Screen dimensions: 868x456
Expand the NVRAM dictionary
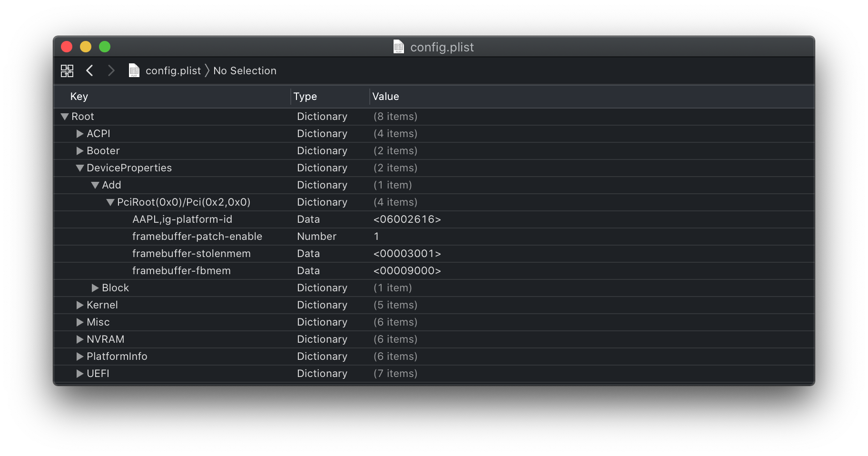click(x=79, y=339)
